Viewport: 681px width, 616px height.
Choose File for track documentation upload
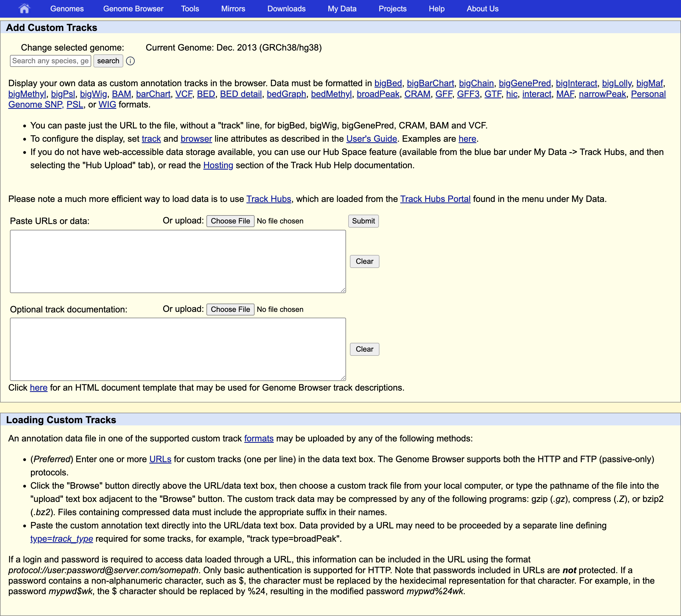[x=230, y=309]
